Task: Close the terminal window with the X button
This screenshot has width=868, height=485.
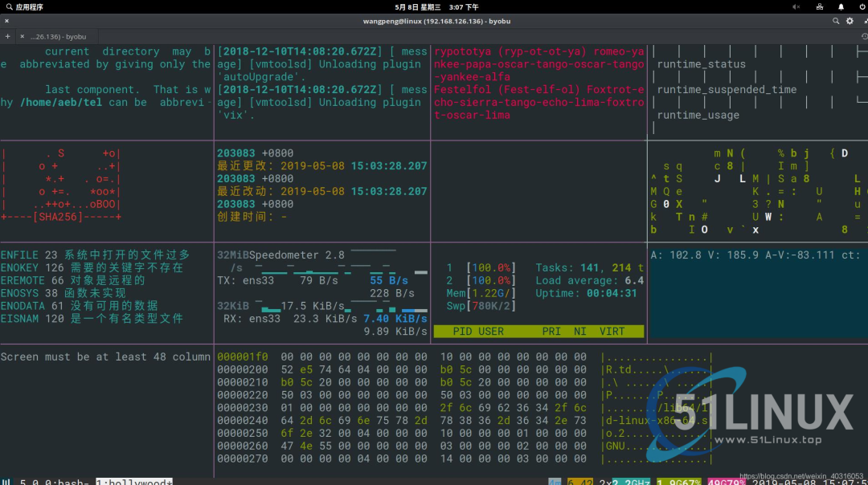Action: [6, 21]
